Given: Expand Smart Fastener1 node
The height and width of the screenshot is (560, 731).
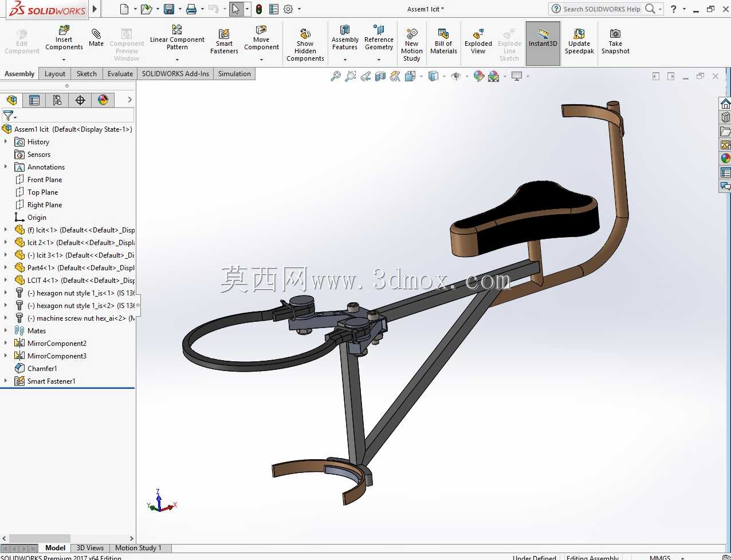Looking at the screenshot, I should (x=6, y=381).
